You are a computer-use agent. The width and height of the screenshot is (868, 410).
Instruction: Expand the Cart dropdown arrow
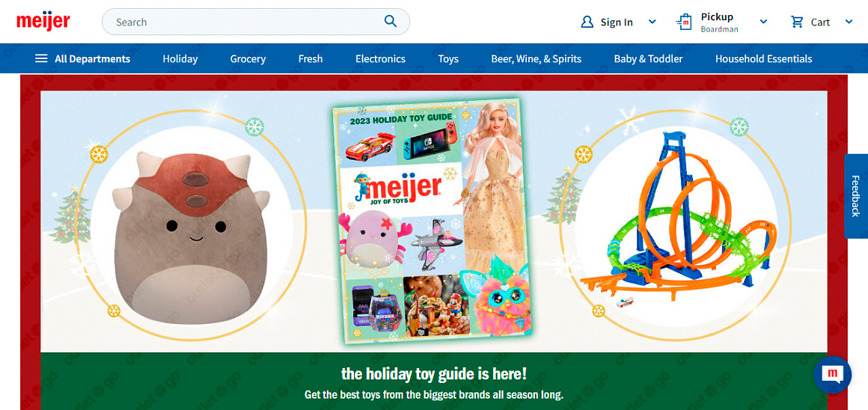tap(849, 22)
